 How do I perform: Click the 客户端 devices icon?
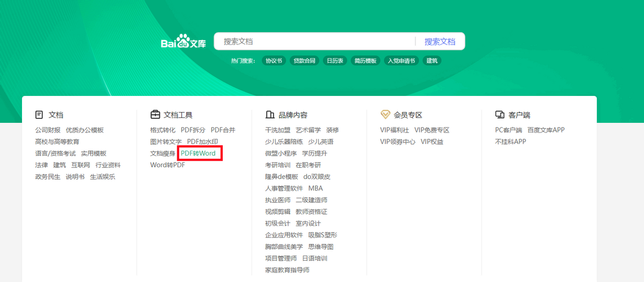[x=500, y=115]
